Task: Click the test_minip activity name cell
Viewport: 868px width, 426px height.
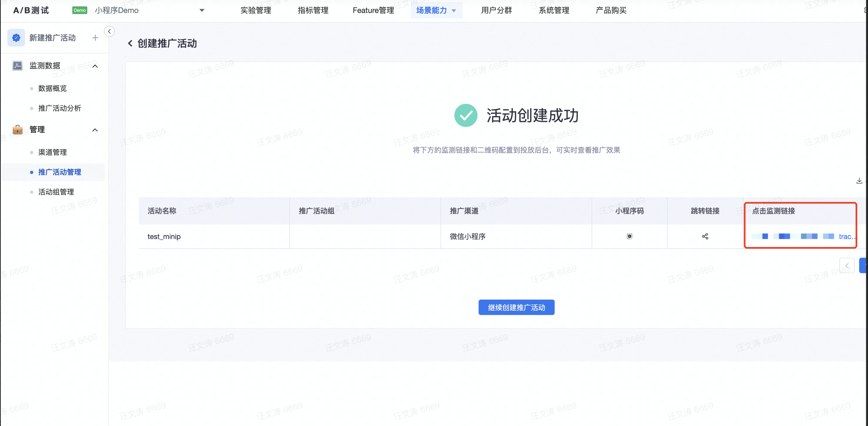Action: (x=164, y=236)
